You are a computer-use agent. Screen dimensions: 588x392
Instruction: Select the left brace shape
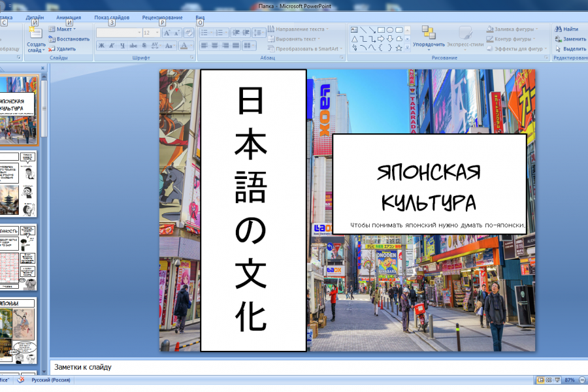coord(381,48)
